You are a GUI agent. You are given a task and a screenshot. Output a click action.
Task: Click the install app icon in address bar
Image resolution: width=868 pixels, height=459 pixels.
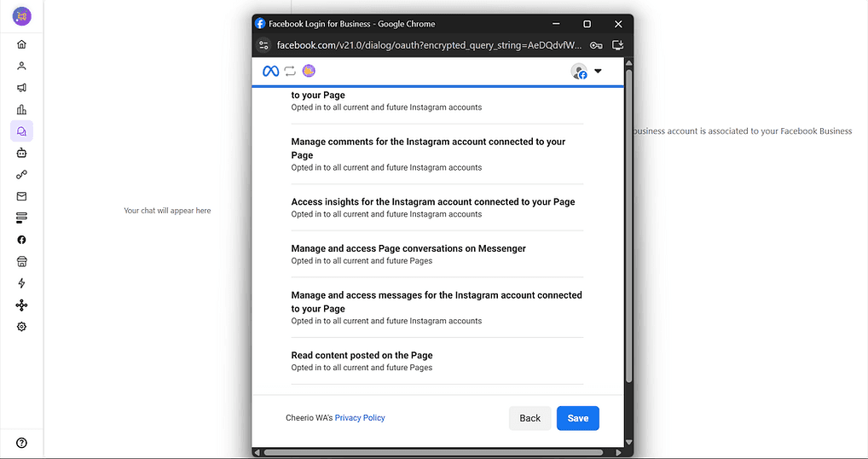(x=618, y=45)
